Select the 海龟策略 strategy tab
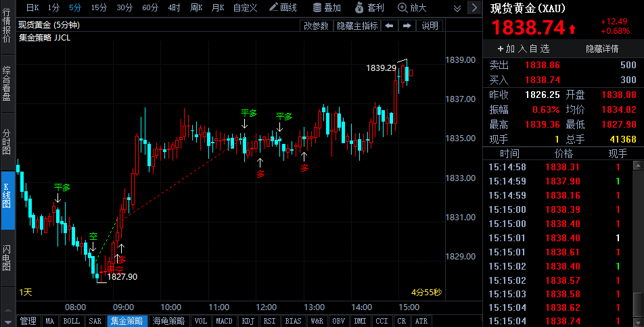The width and height of the screenshot is (644, 327). pos(168,321)
